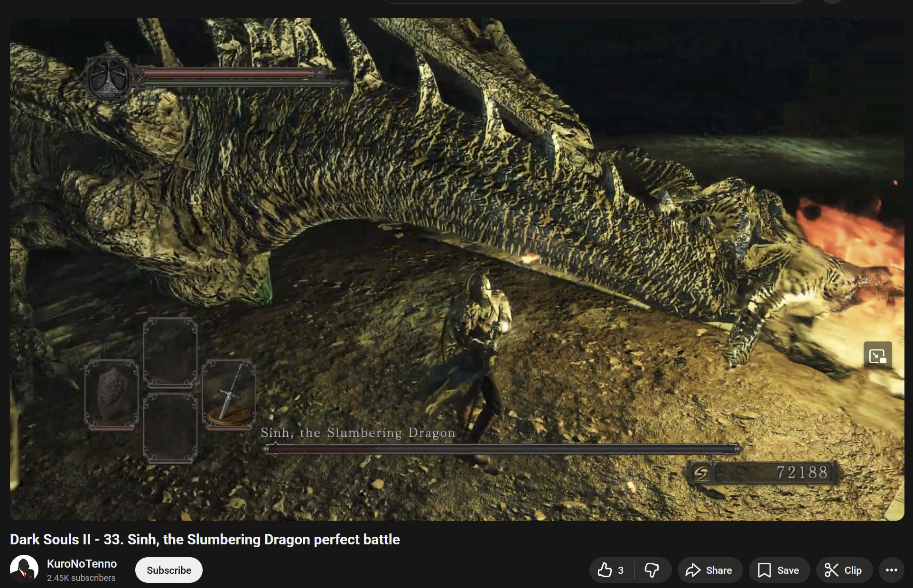
Task: Click the sword equipment slot in HUD
Action: (229, 395)
